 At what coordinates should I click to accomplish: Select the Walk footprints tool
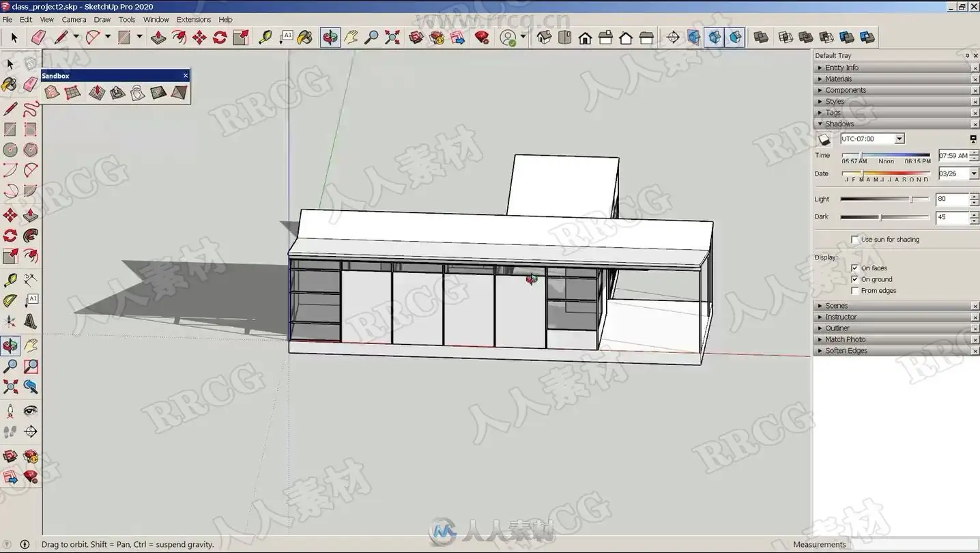(10, 431)
